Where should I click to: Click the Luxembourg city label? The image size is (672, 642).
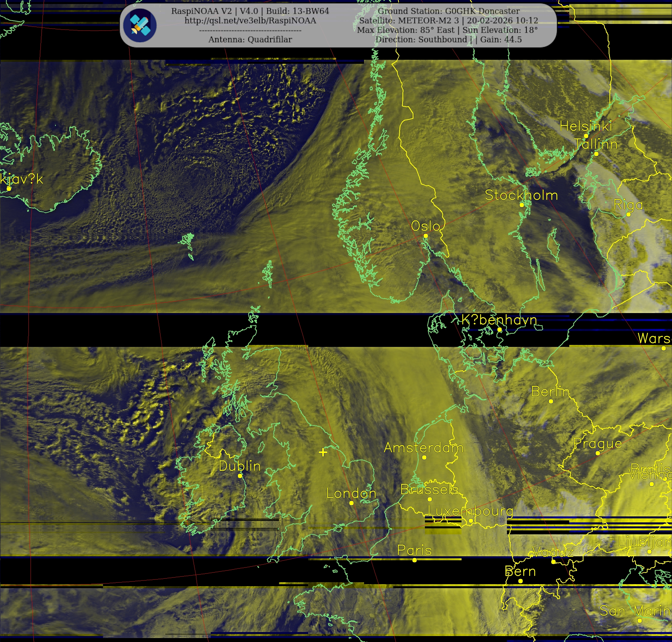click(470, 511)
